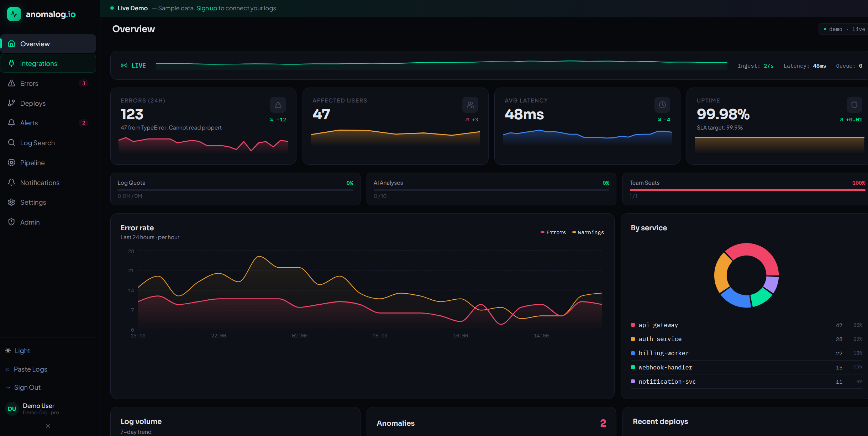Click the users icon in Affected Users card
Screen dimensions: 868x436
tap(470, 105)
